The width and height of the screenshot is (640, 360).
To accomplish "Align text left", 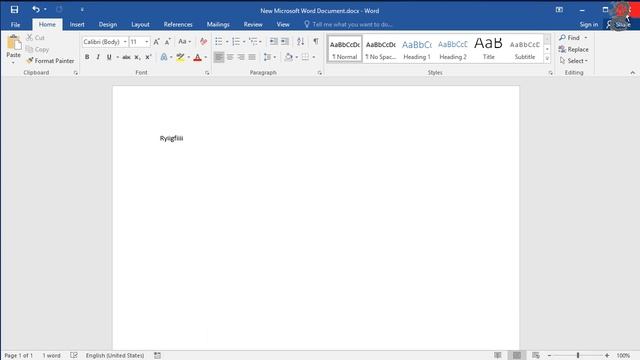I will [x=219, y=57].
